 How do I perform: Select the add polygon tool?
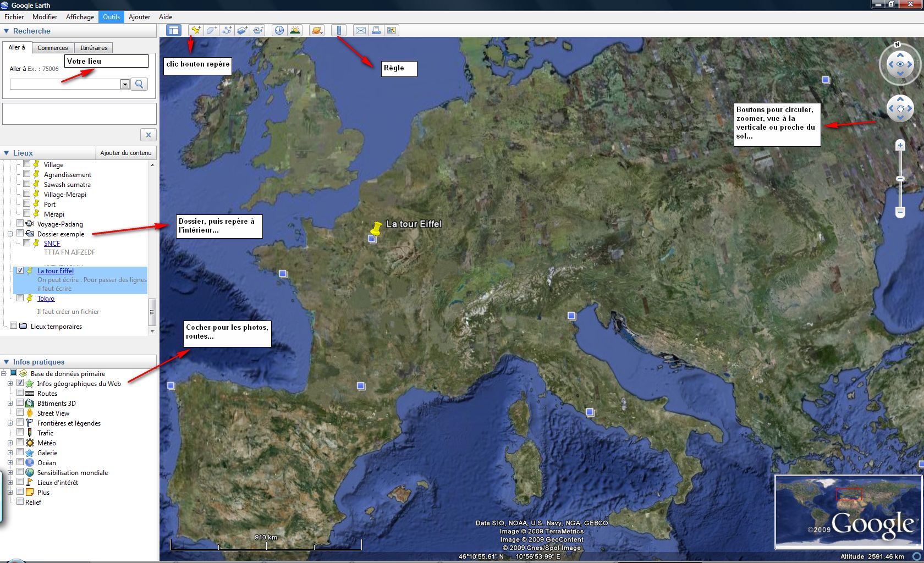tap(212, 30)
